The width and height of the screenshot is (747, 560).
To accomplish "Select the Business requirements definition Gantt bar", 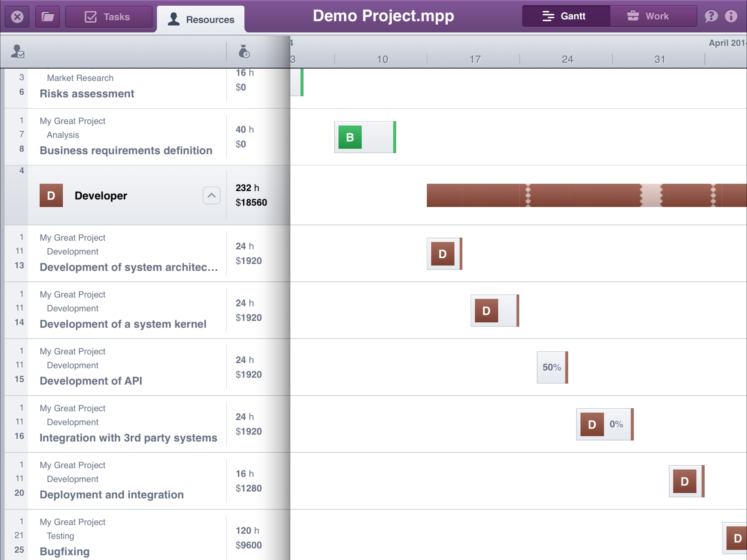I will tap(365, 137).
